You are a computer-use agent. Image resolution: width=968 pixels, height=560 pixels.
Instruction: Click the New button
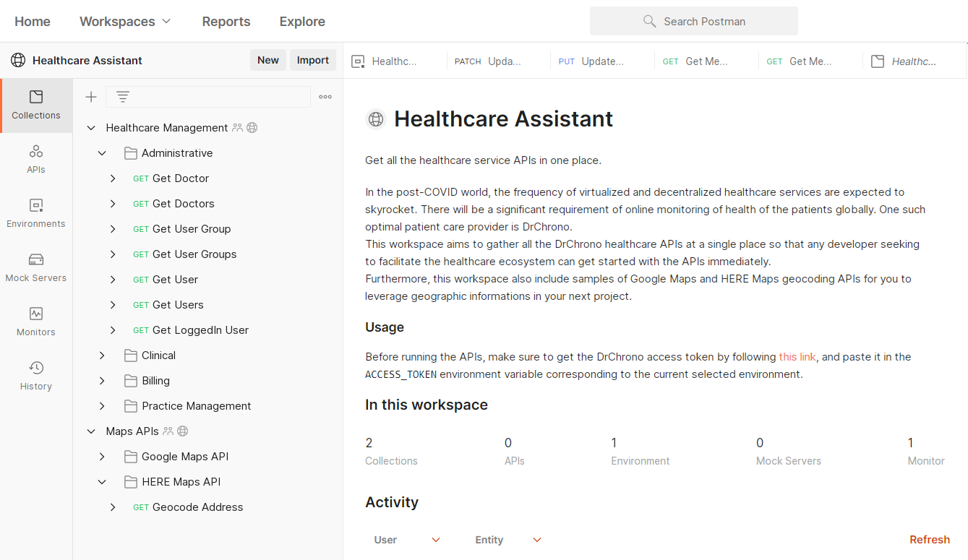[268, 60]
